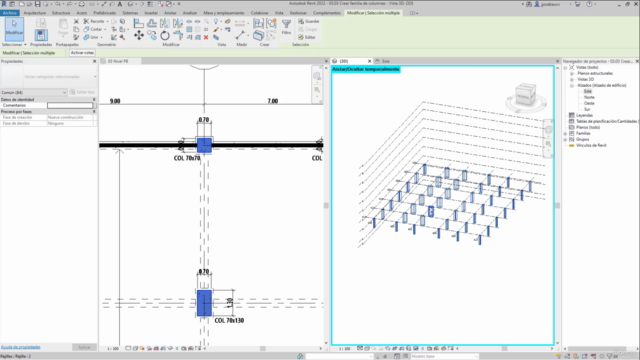The width and height of the screenshot is (640, 360).
Task: Collapse the Datos de identidad section
Action: (x=94, y=100)
